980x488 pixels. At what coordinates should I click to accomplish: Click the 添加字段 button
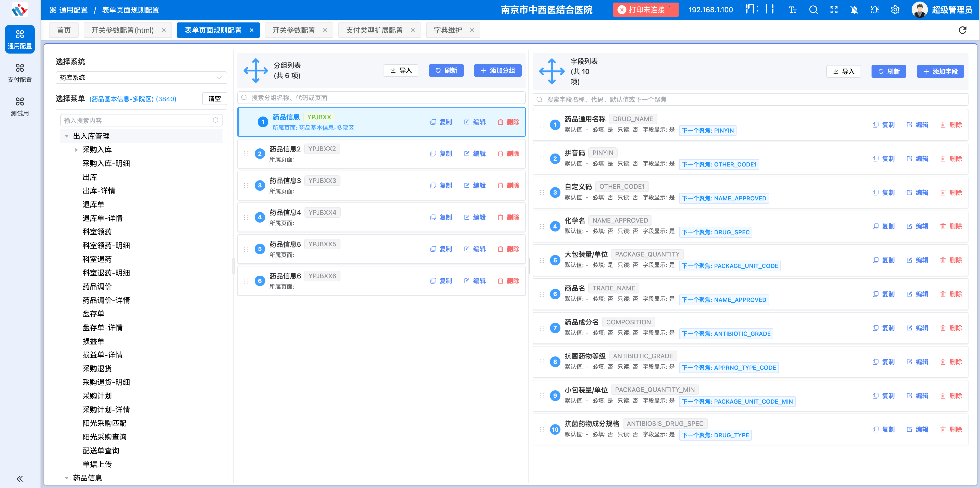tap(940, 71)
